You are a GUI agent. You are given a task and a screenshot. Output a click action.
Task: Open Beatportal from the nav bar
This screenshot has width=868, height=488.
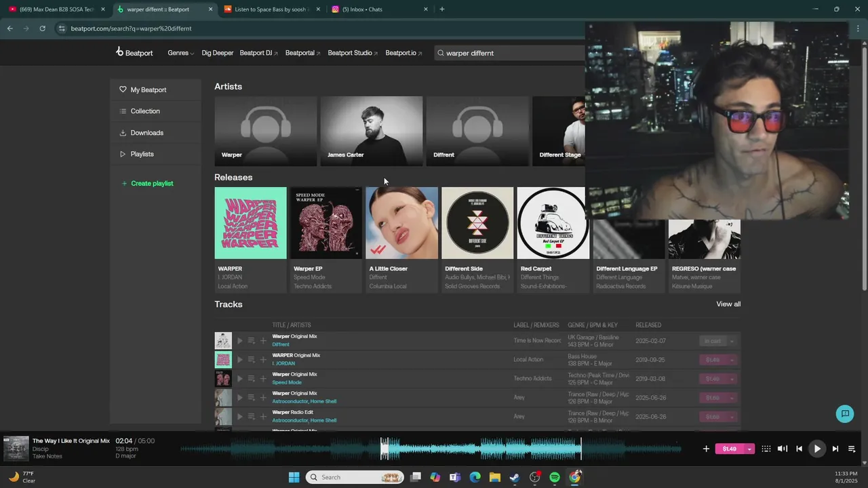coord(302,53)
